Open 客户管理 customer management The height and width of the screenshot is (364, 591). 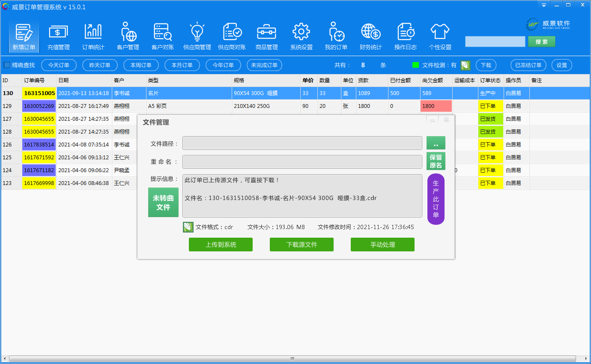(128, 36)
